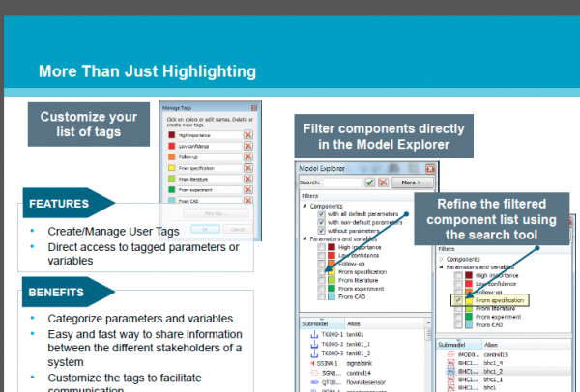Toggle 'with all default parameters' checkbox
The image size is (580, 392).
pyautogui.click(x=322, y=214)
